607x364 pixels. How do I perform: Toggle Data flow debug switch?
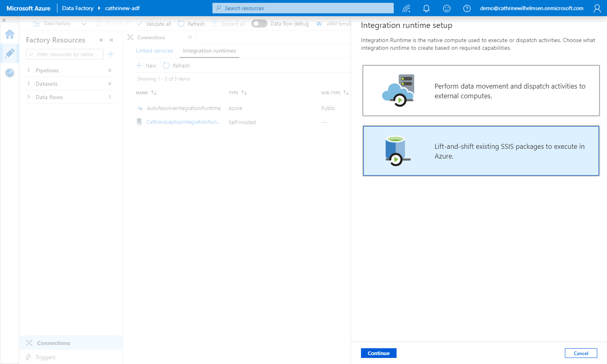tap(259, 24)
